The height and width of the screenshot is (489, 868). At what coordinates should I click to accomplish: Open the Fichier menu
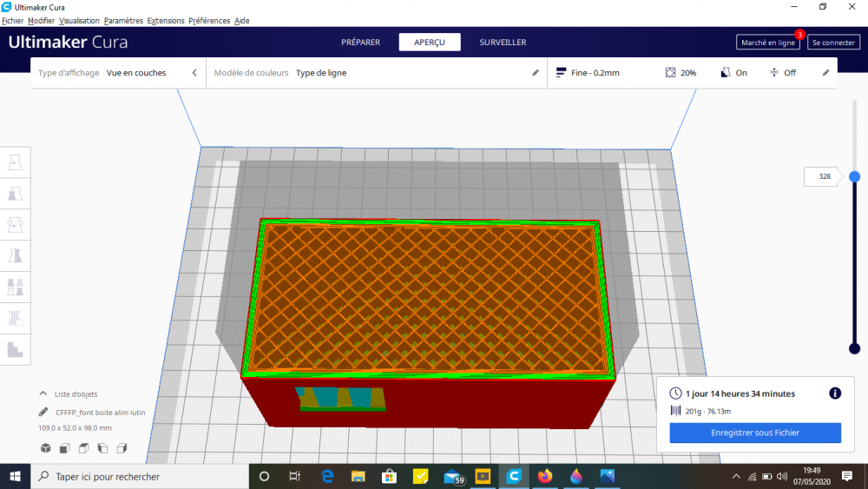[13, 21]
